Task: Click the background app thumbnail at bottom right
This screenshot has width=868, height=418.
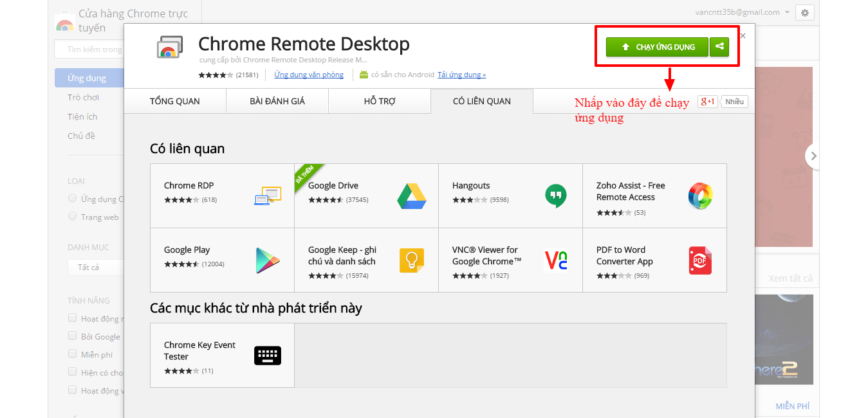Action: click(784, 340)
